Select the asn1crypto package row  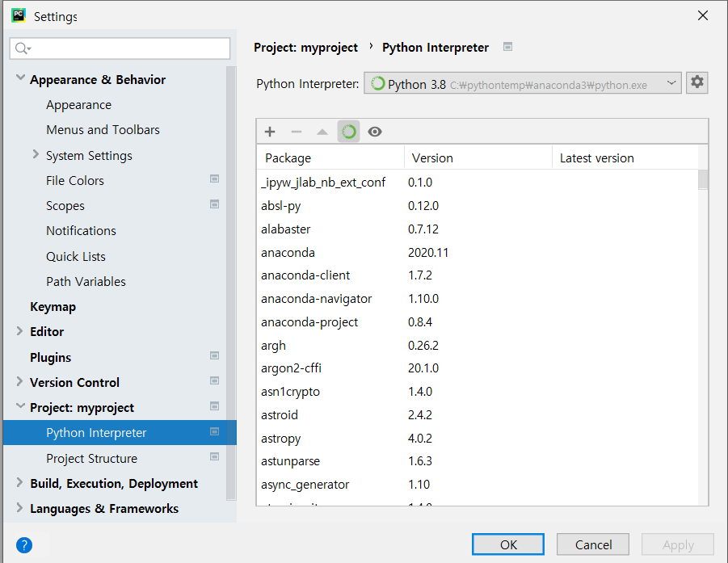[478, 391]
